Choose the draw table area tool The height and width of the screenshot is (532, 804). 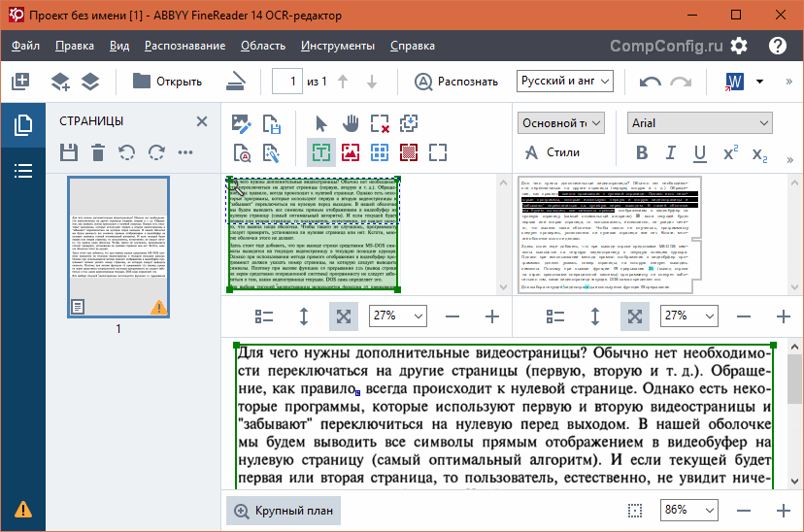pyautogui.click(x=380, y=152)
